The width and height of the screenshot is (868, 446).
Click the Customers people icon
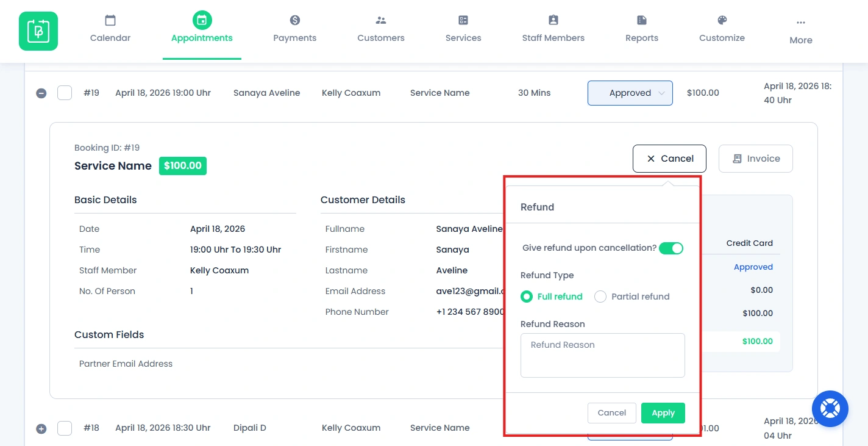[381, 20]
